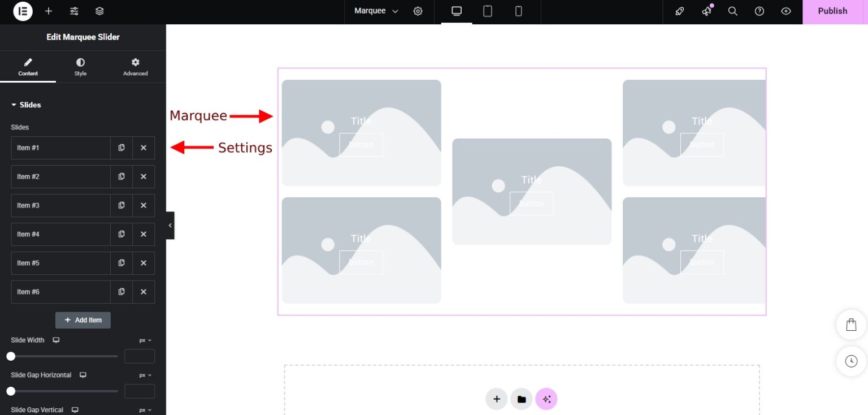This screenshot has width=868, height=415.
Task: Click the Add Item button
Action: coord(83,320)
